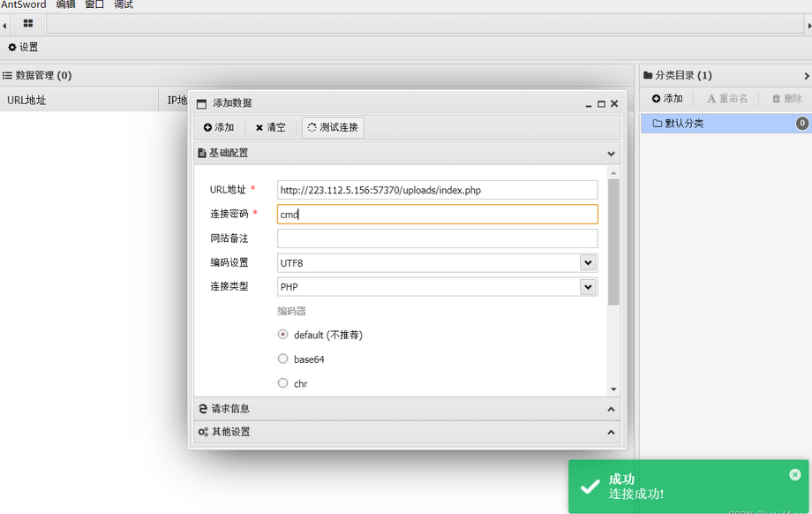Expand the 请求信息 section

tap(407, 409)
